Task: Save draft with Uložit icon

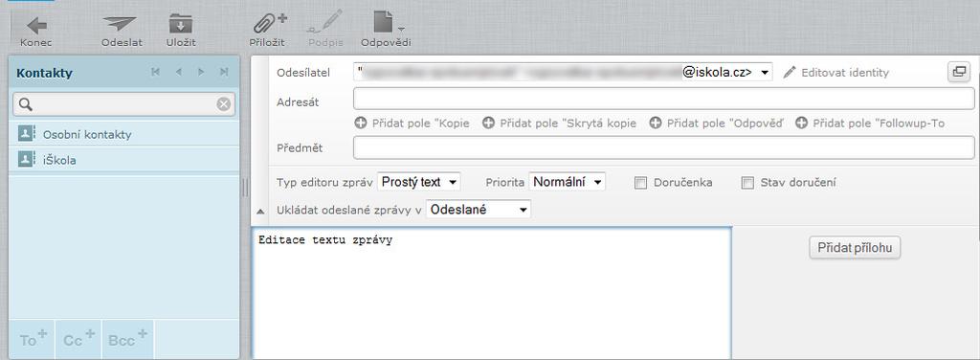Action: click(181, 24)
